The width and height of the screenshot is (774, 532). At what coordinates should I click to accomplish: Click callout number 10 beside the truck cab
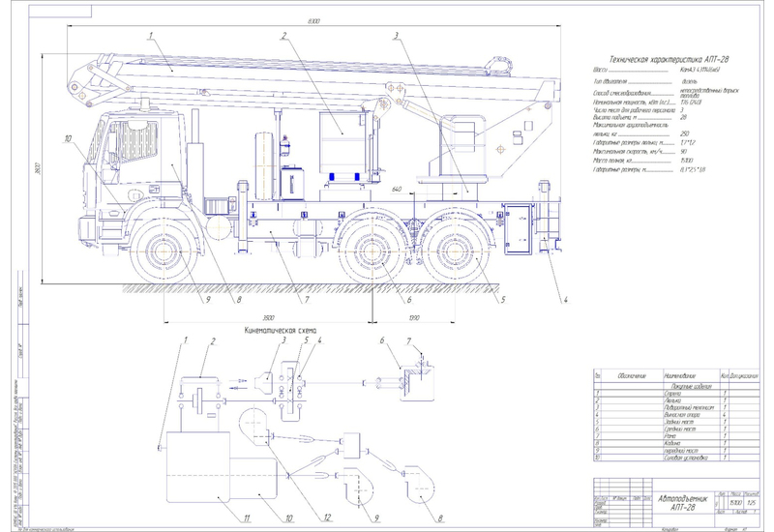[x=68, y=139]
